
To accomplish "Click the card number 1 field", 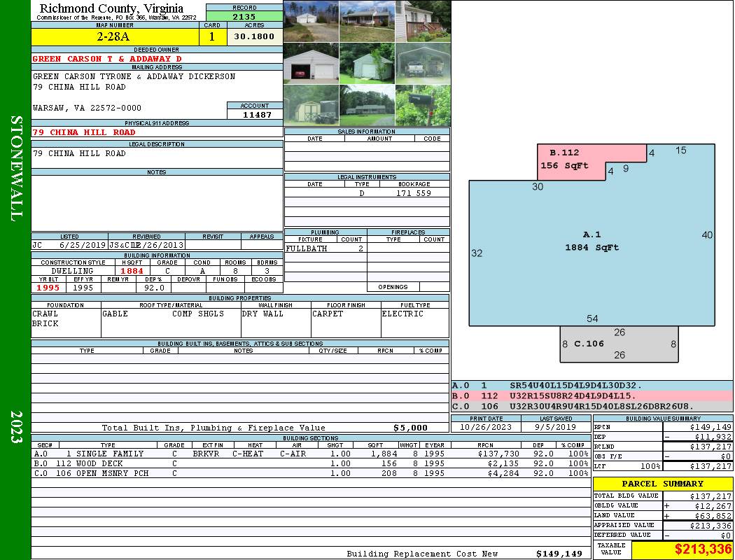I will click(x=212, y=36).
